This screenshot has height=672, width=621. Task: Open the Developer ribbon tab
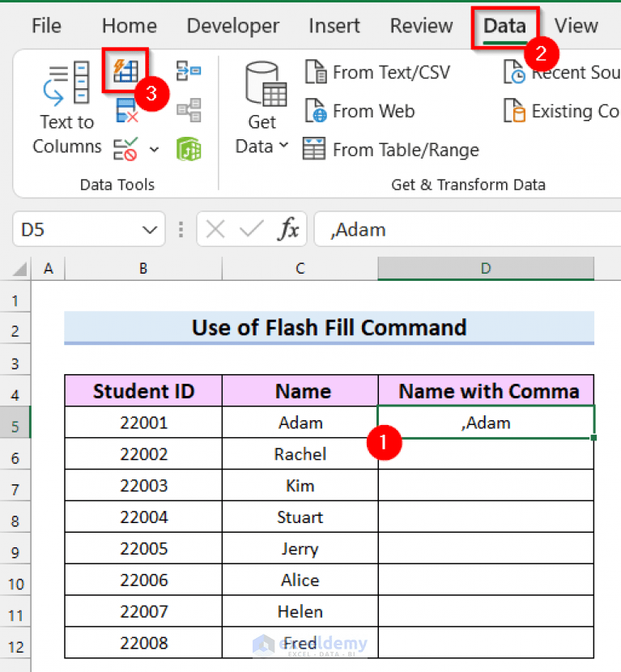[232, 25]
